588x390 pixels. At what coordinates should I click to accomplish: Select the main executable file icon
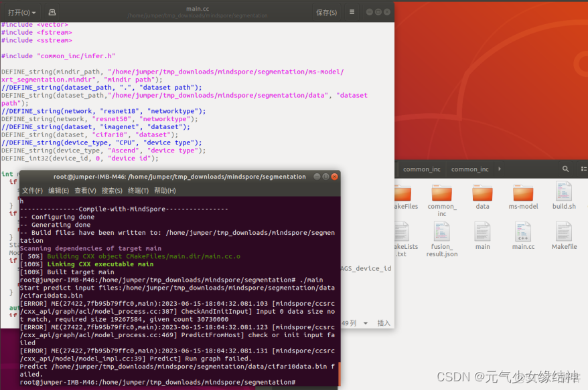[x=482, y=231]
